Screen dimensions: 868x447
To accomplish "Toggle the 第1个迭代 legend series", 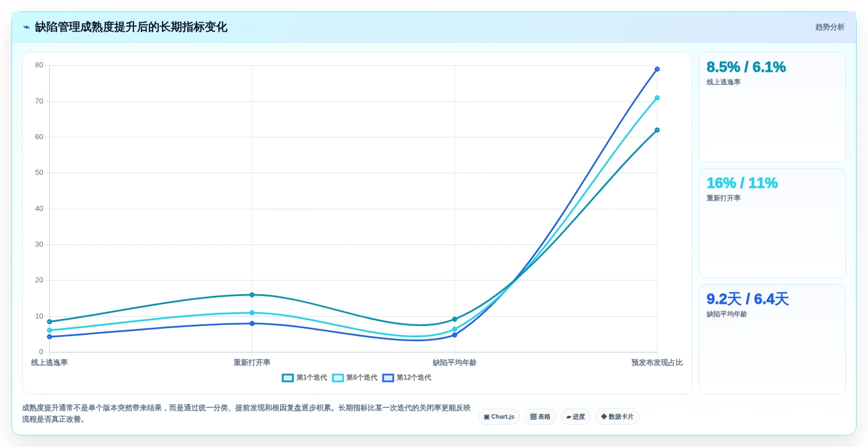I will pos(304,378).
